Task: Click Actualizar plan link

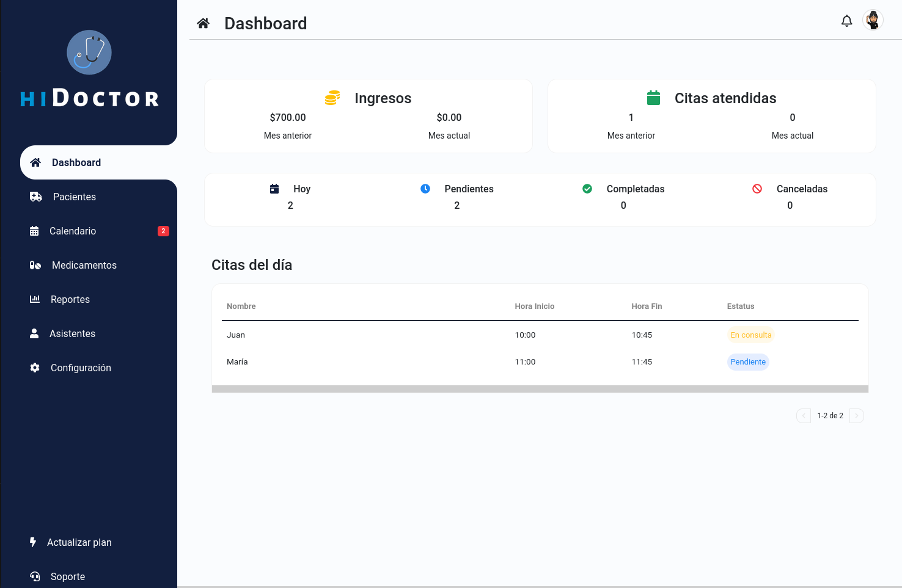Action: point(79,542)
